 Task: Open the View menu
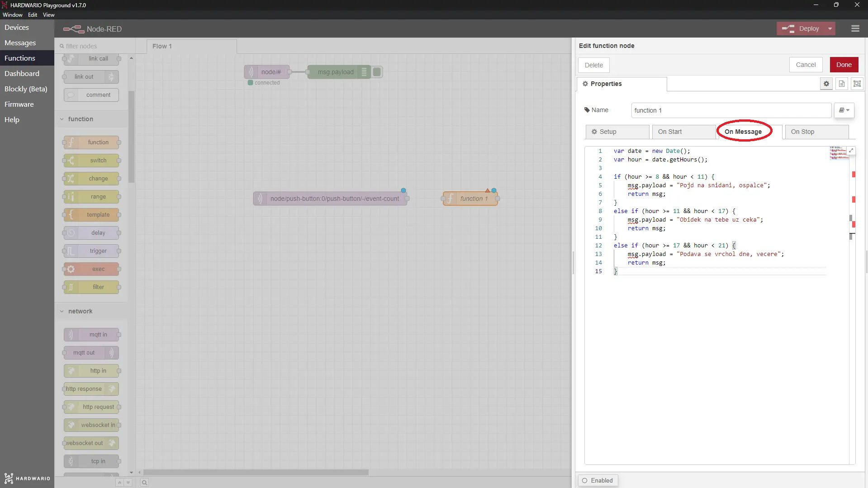tap(48, 15)
